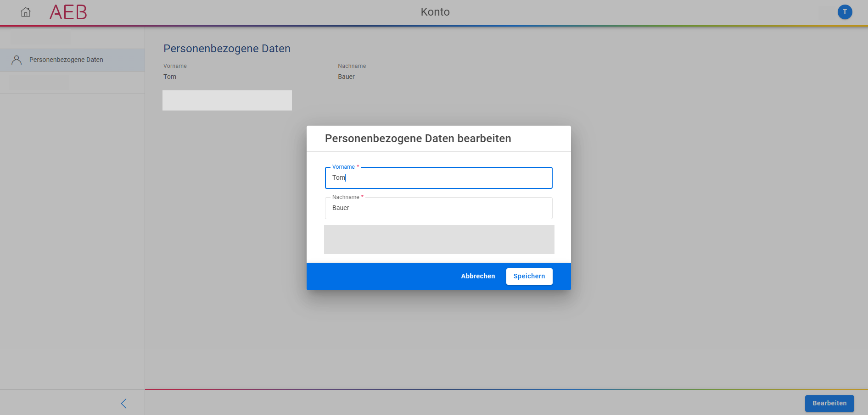Click the person icon in the sidebar
The width and height of the screenshot is (868, 415).
[17, 60]
